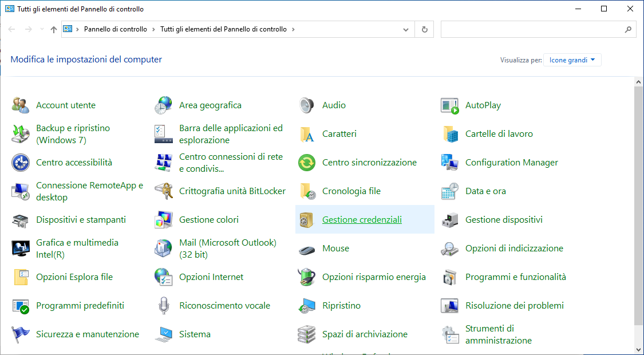Viewport: 644px width, 355px height.
Task: Open Centro connessioni di rete icon
Action: pyautogui.click(x=164, y=163)
